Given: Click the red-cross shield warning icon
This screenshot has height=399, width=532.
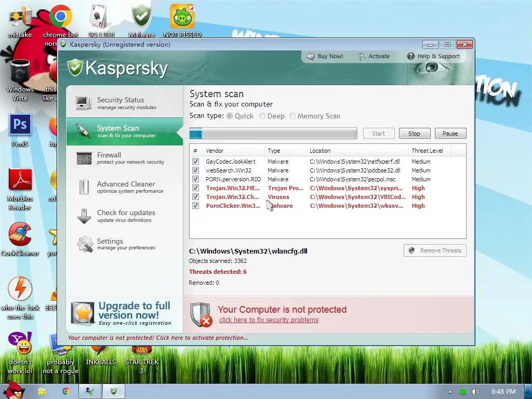Looking at the screenshot, I should click(201, 315).
